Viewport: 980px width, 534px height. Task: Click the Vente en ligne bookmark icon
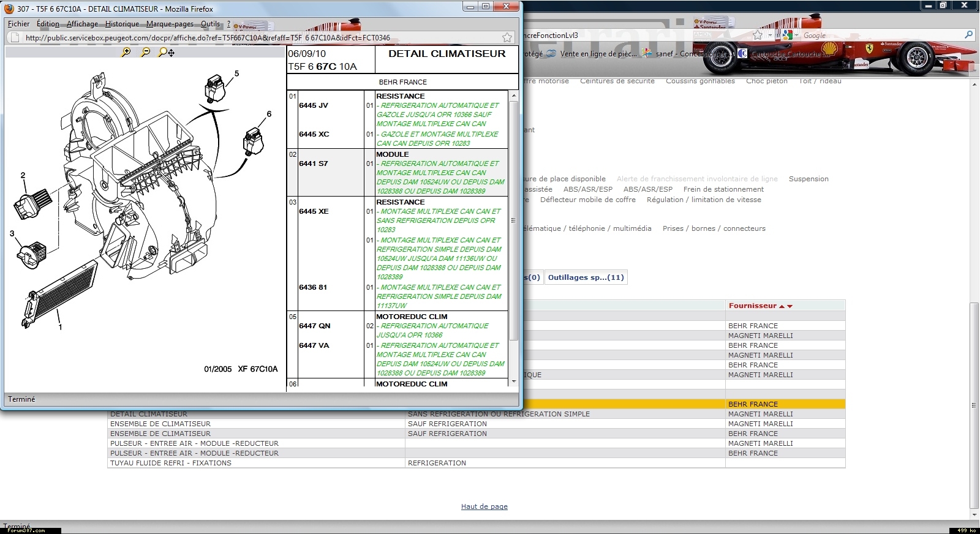(x=551, y=53)
